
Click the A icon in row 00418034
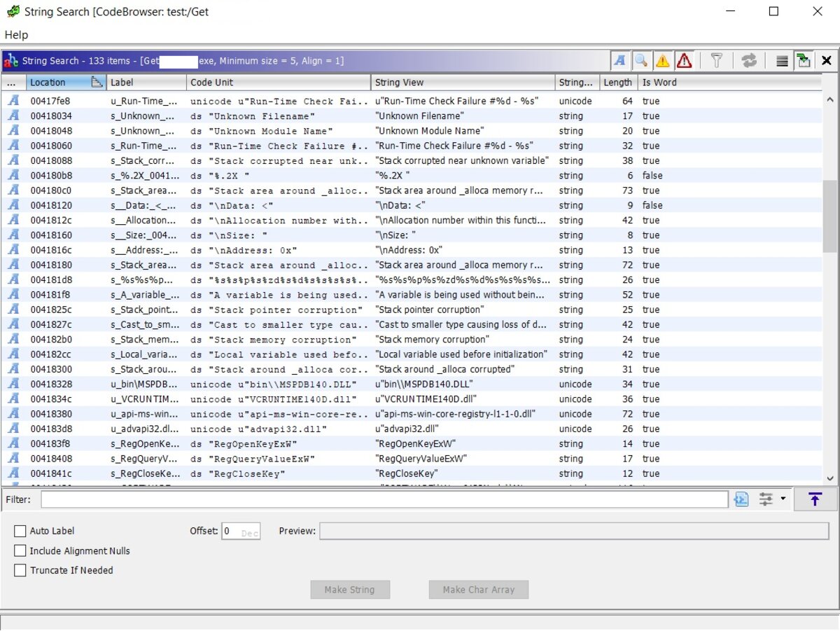pos(13,116)
